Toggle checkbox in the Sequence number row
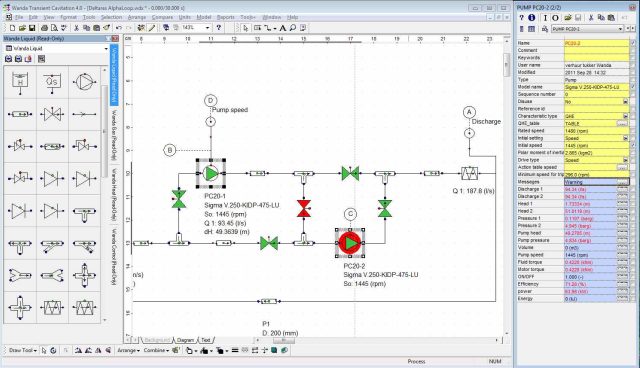This screenshot has height=368, width=640. click(633, 94)
